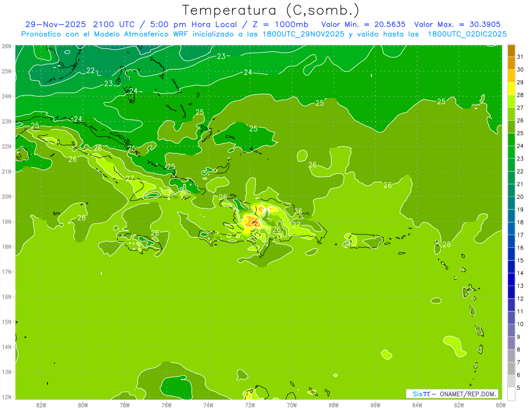Pick the orange legend swatch between 30 and 31
The width and height of the screenshot is (532, 411).
(x=511, y=63)
